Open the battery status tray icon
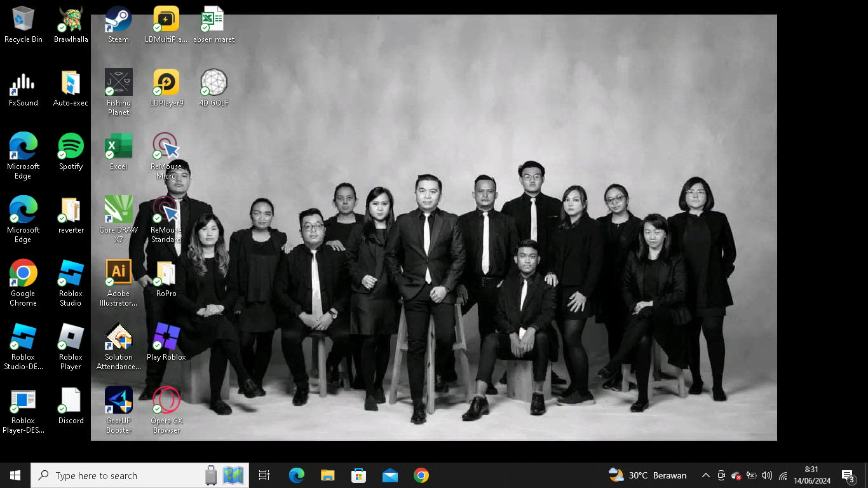Screen dimensions: 868x488 tap(752, 475)
